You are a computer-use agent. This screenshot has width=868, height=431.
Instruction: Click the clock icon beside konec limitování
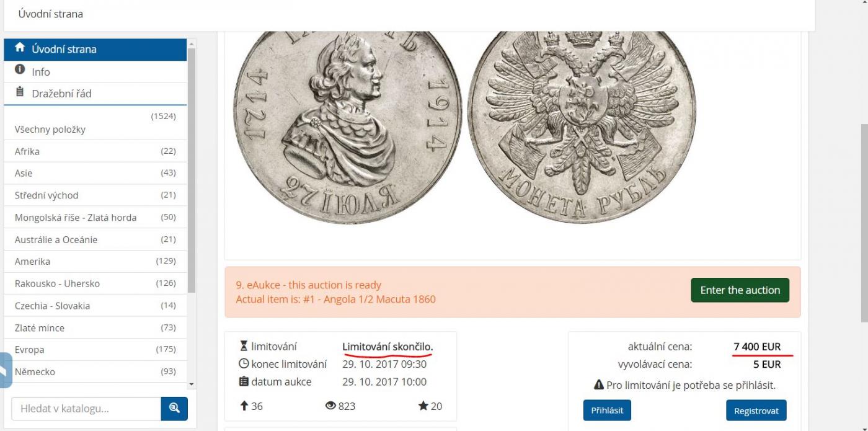pos(244,364)
